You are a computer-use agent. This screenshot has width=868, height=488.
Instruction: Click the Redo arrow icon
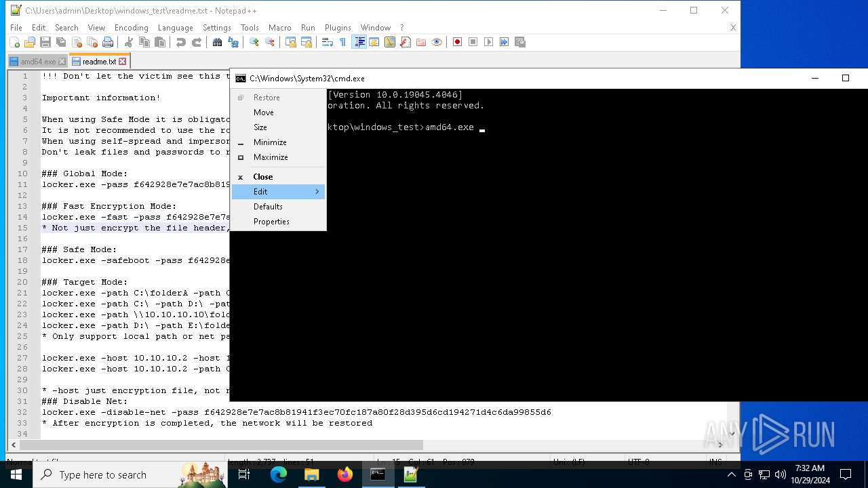point(197,42)
